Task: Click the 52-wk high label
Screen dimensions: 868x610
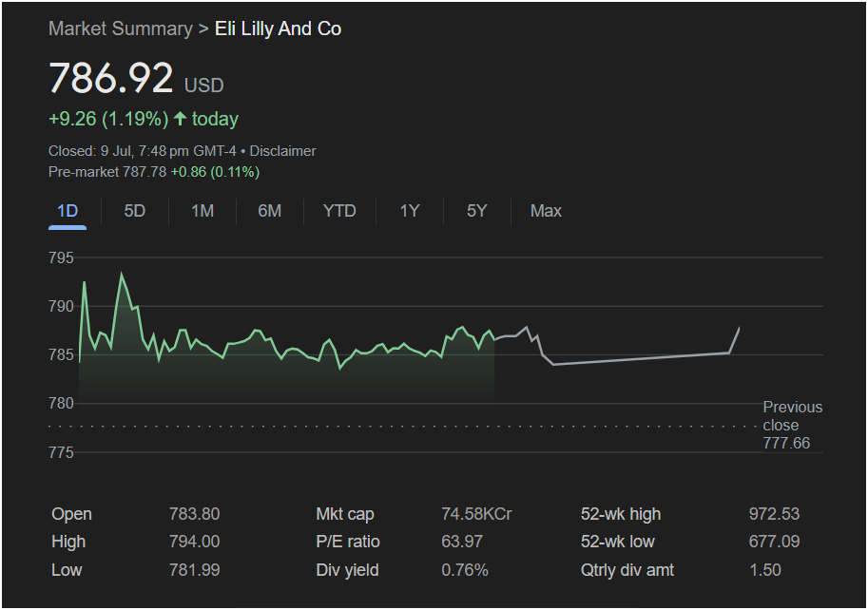Action: pos(621,514)
